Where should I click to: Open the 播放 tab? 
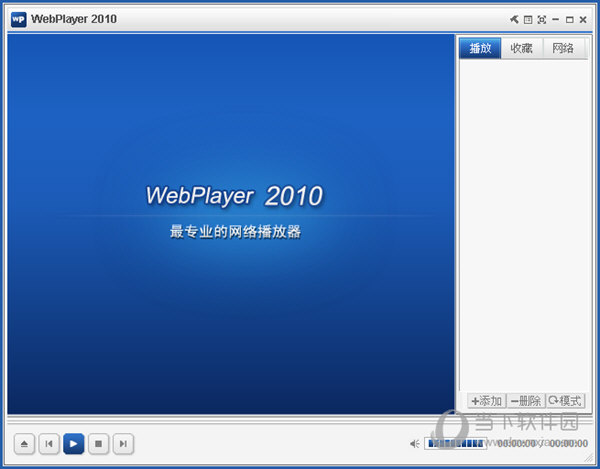[x=480, y=48]
